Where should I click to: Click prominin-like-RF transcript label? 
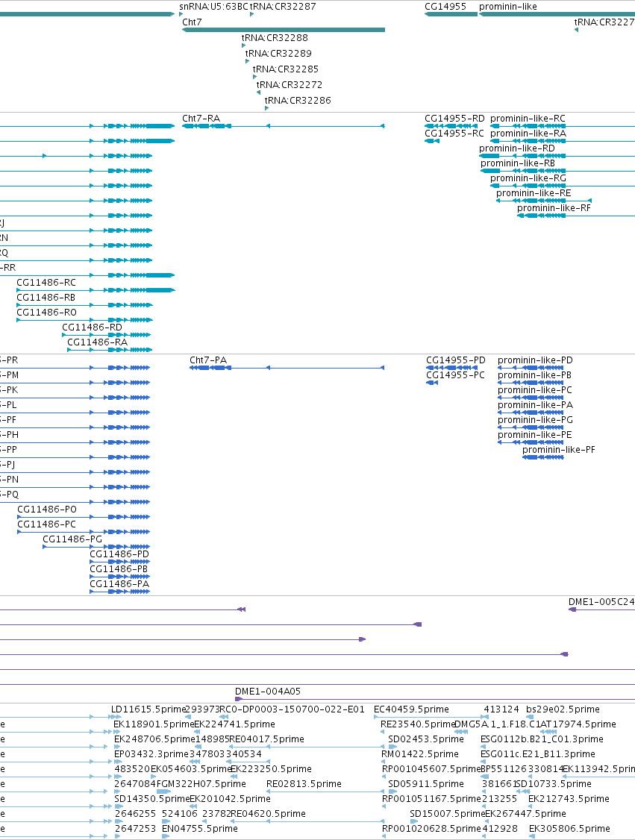click(x=554, y=208)
